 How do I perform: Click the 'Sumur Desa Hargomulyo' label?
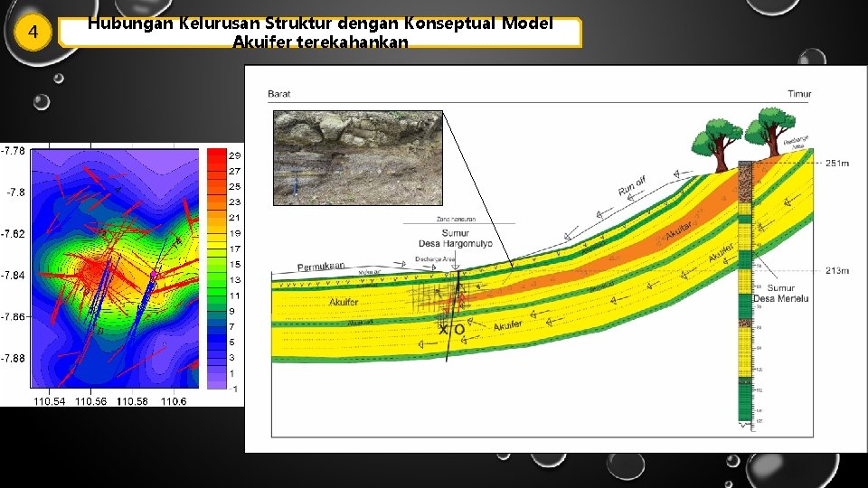pos(455,239)
